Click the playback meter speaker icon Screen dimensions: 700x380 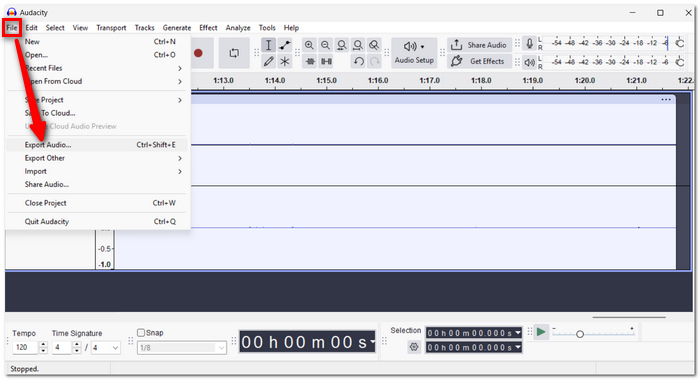pyautogui.click(x=529, y=62)
